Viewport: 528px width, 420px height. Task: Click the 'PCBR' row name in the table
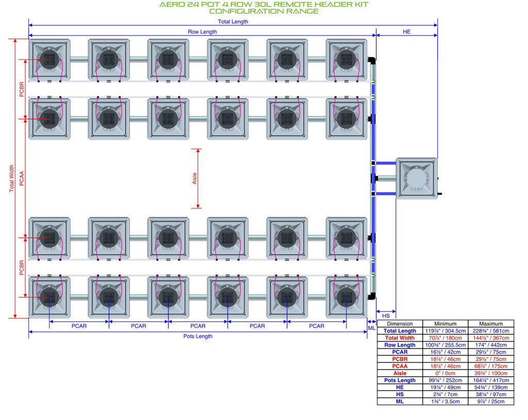click(400, 359)
